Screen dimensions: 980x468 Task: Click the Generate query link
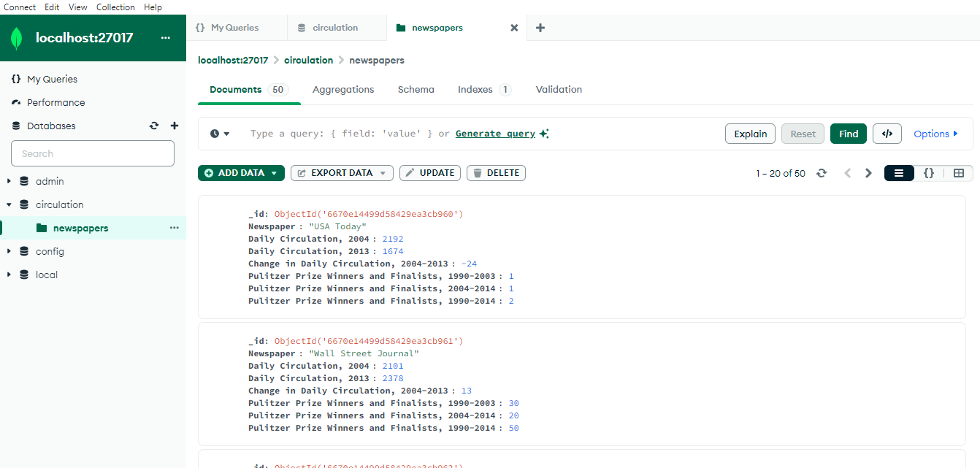[495, 134]
